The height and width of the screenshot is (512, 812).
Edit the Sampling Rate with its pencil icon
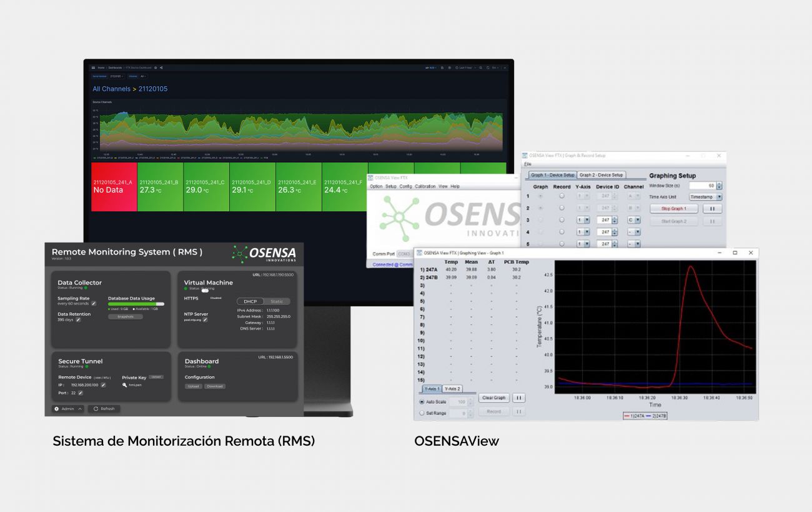pyautogui.click(x=94, y=303)
